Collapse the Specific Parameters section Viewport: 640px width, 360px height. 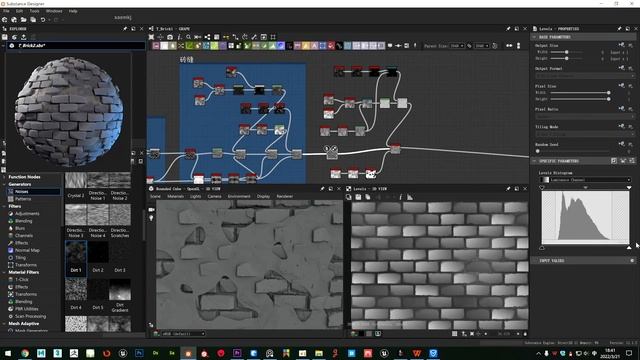point(534,161)
